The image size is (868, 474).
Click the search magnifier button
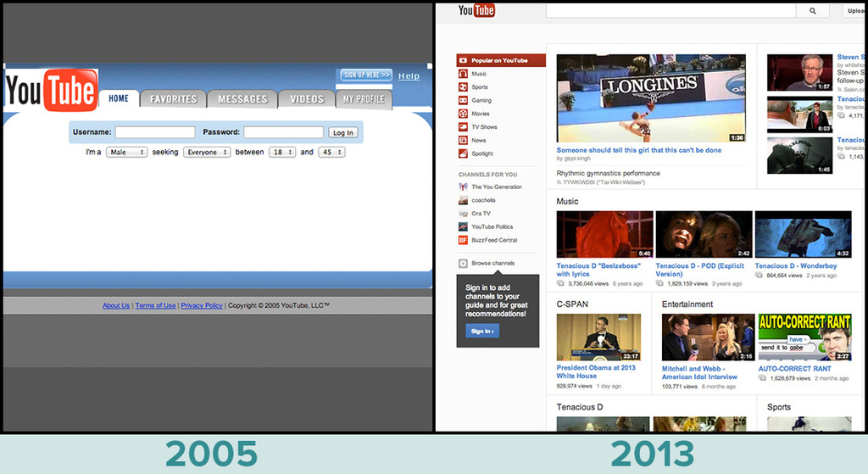pos(813,10)
